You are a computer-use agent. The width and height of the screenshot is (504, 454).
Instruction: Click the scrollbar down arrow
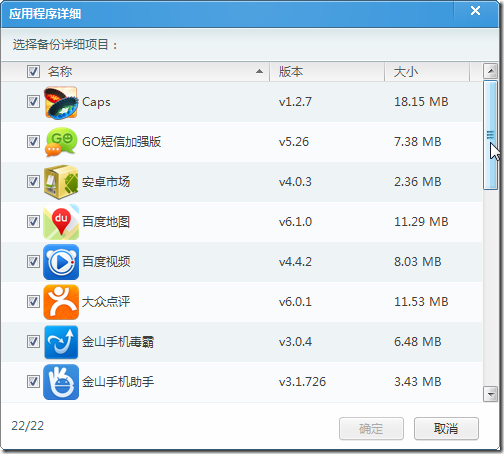click(x=490, y=394)
